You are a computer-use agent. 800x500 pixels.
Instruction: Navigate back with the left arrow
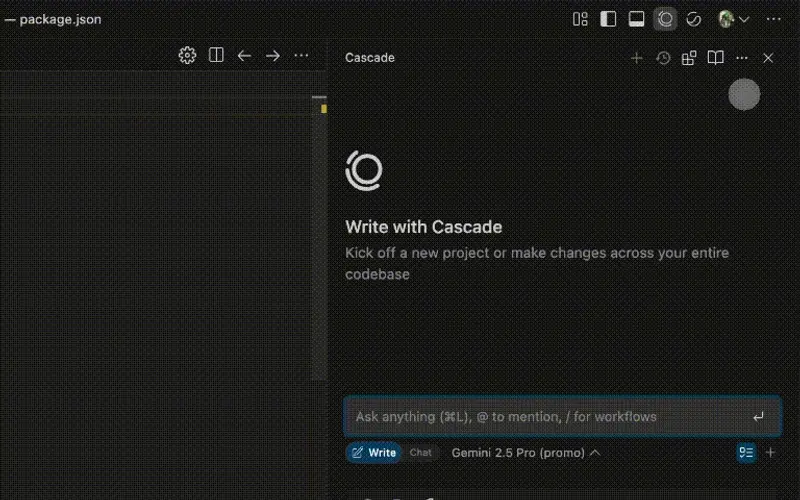(244, 55)
